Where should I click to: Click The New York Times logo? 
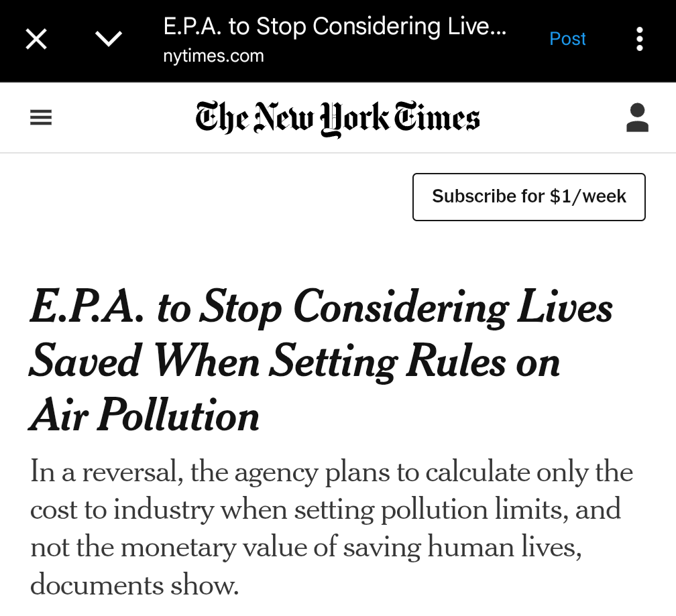[337, 118]
